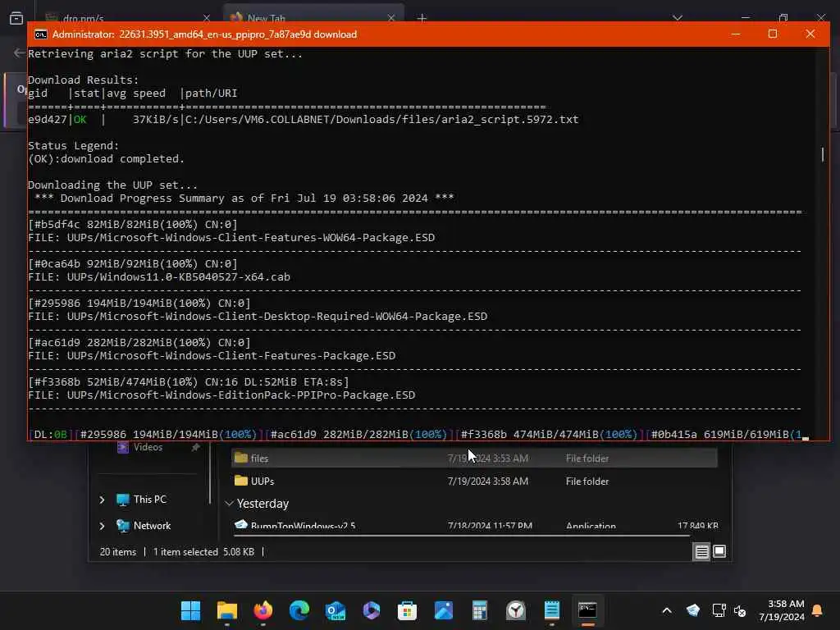Screen dimensions: 840x630
Task: Minimize the Administrator command window
Action: point(736,34)
